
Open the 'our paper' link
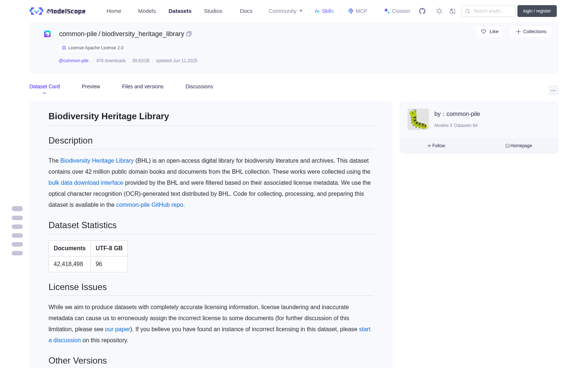(x=118, y=329)
